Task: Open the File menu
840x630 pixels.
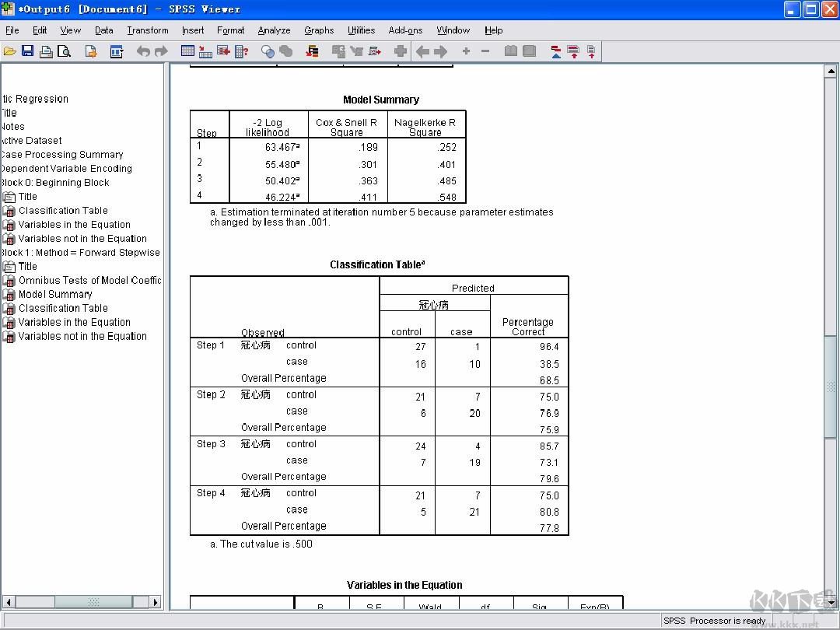Action: point(12,30)
